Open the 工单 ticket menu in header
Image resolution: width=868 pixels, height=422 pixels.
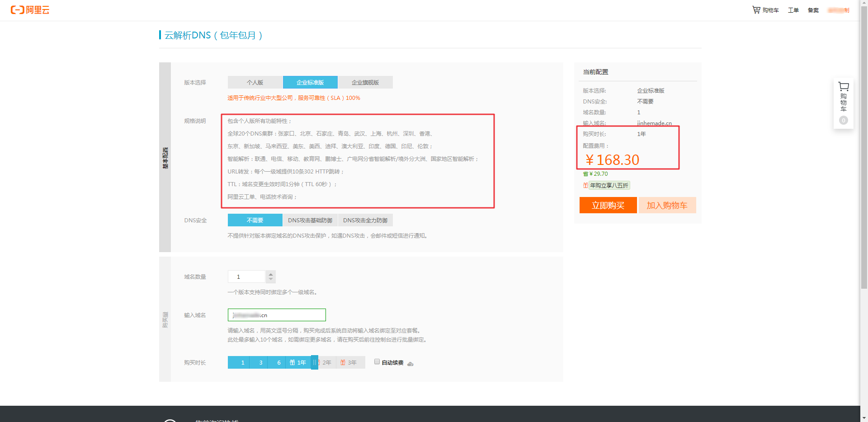tap(793, 10)
